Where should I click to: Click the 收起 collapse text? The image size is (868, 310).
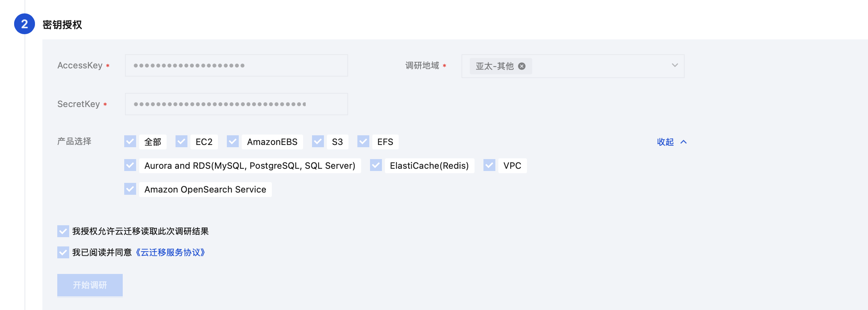(665, 142)
